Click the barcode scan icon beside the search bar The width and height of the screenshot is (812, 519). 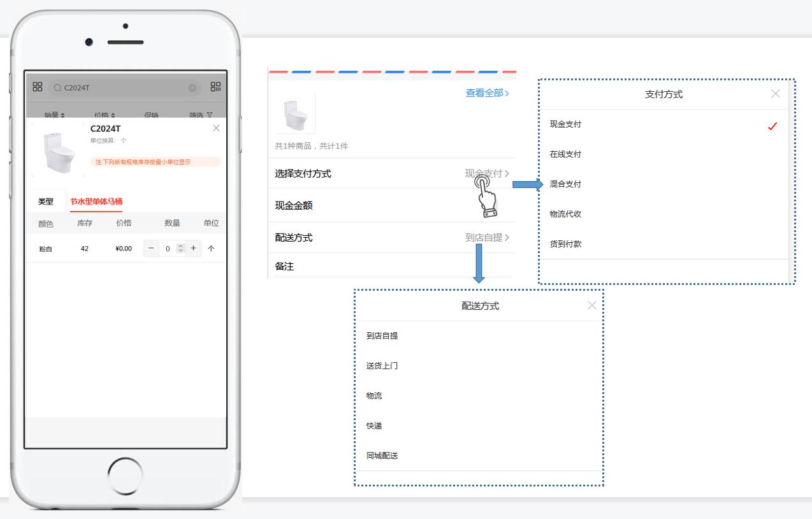217,86
